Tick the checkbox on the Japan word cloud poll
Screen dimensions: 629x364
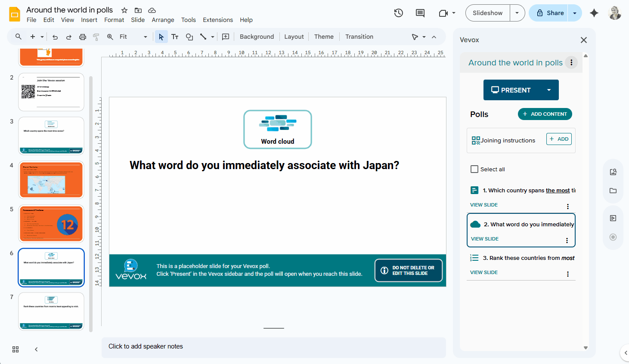click(x=474, y=224)
